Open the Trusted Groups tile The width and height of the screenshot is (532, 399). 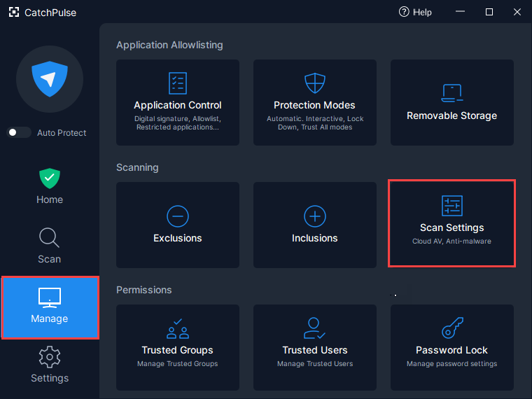coord(178,347)
